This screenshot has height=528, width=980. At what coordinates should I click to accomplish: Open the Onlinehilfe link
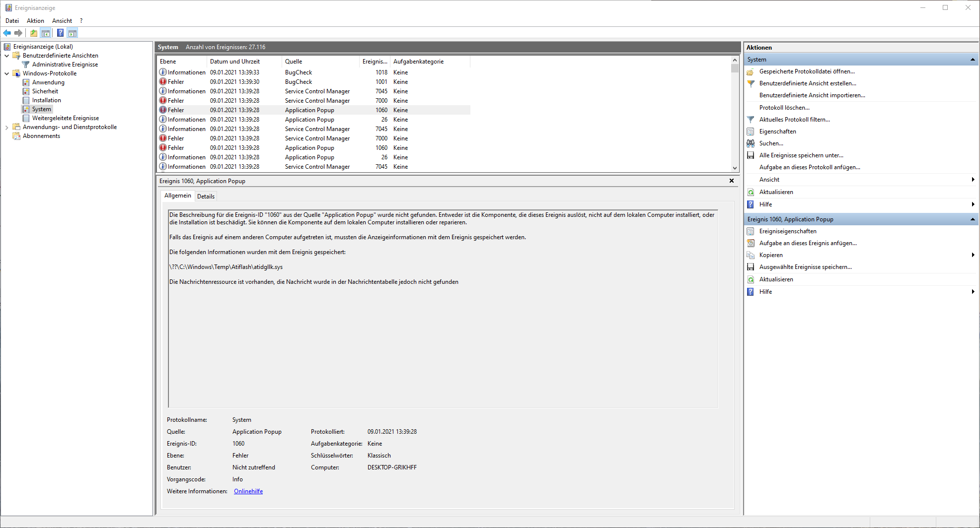248,491
